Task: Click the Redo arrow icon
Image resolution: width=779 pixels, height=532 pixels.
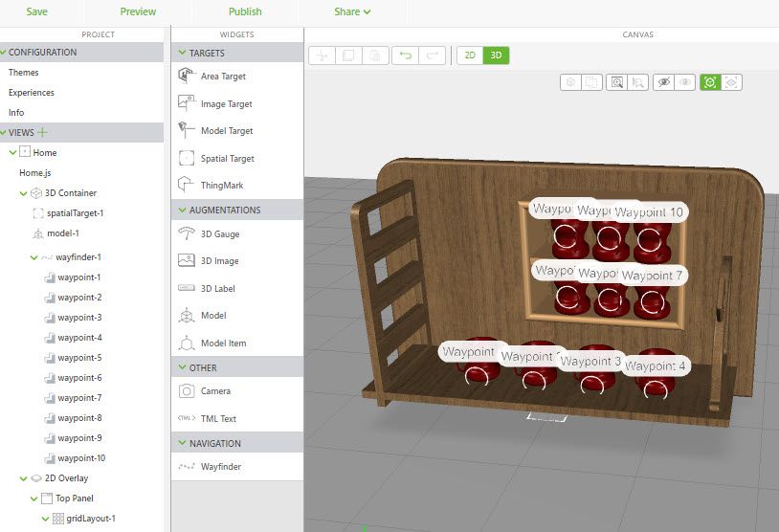Action: (433, 55)
